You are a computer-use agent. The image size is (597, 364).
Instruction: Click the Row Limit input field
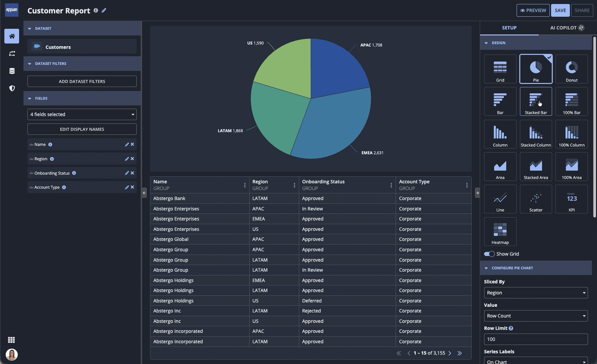click(x=536, y=339)
